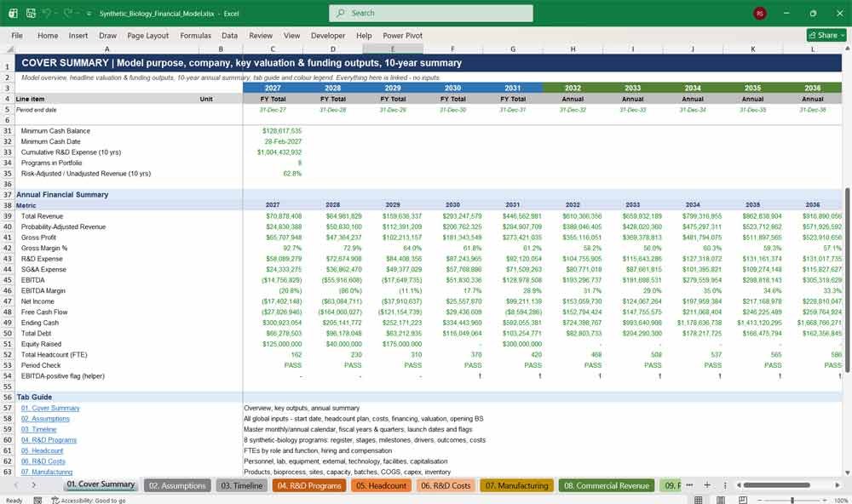Open the Review ribbon tab

point(261,35)
